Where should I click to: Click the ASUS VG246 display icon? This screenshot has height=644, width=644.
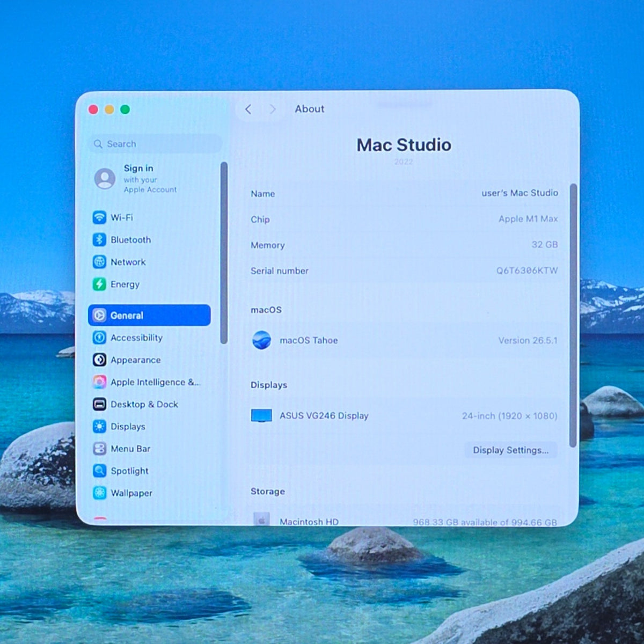[x=262, y=416]
